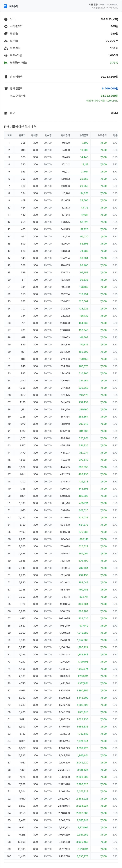Click the invoice icon beside 총 판매금액
The height and width of the screenshot is (868, 122).
pyautogui.click(x=6, y=77)
